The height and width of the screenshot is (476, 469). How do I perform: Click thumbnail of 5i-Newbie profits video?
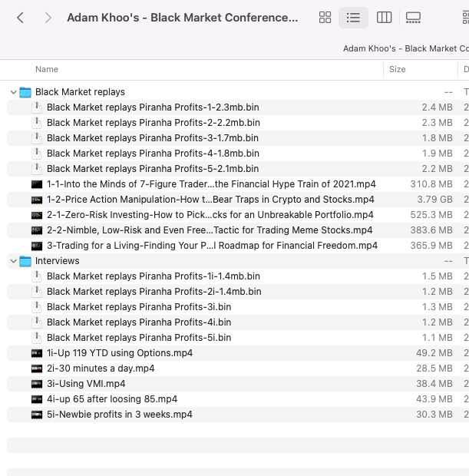(x=37, y=415)
